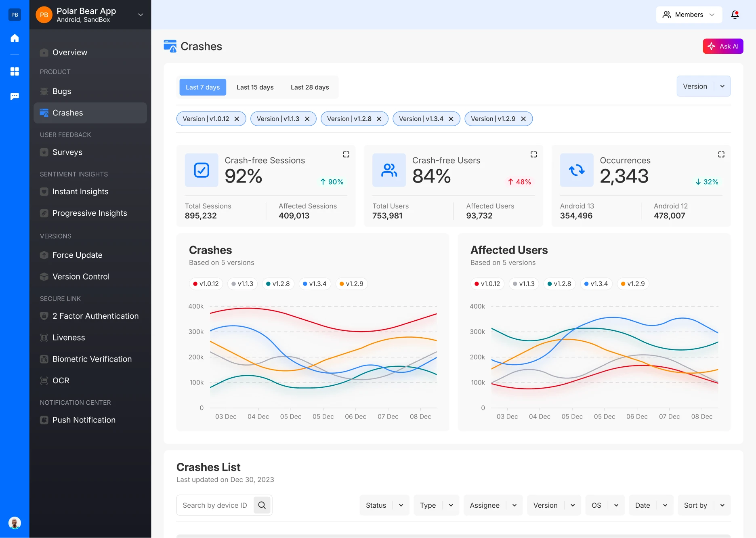Expand the Occurrences card fullscreen
Image resolution: width=756 pixels, height=538 pixels.
coord(721,154)
